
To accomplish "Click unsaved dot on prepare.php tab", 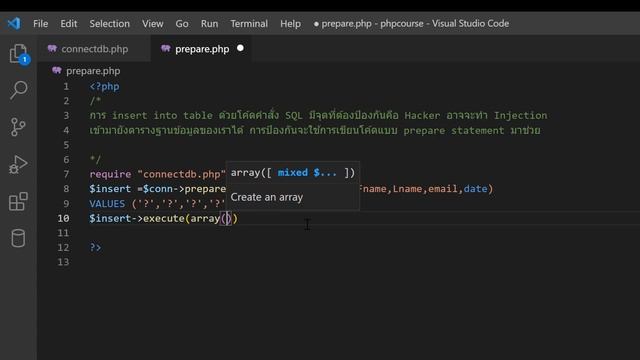I will pos(240,48).
